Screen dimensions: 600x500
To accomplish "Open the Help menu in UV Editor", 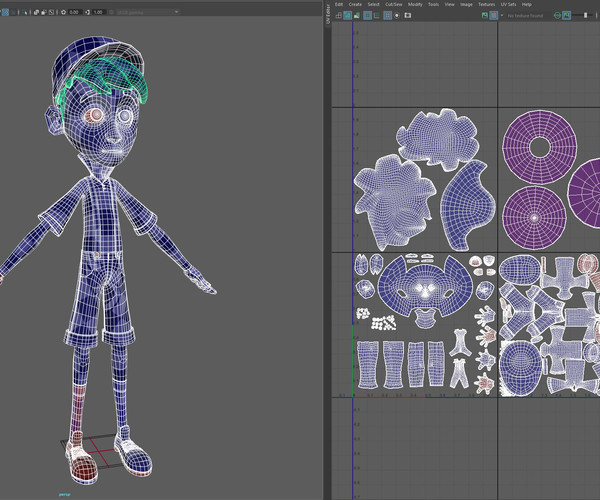I will click(x=527, y=4).
